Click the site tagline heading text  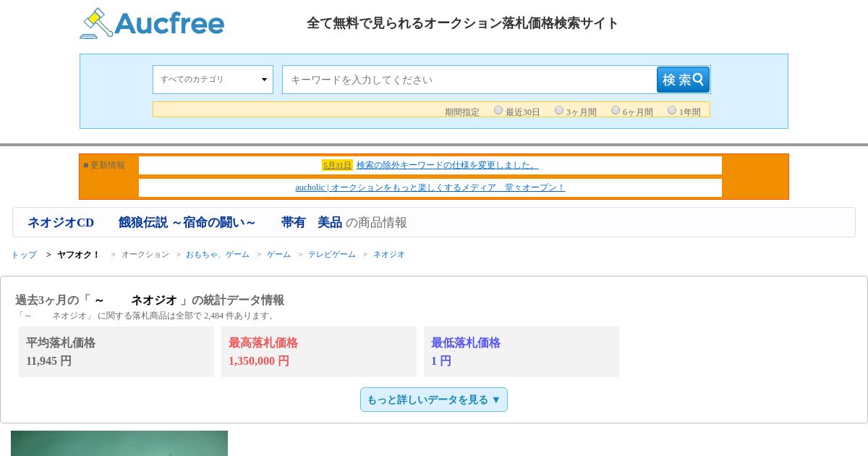pos(463,23)
